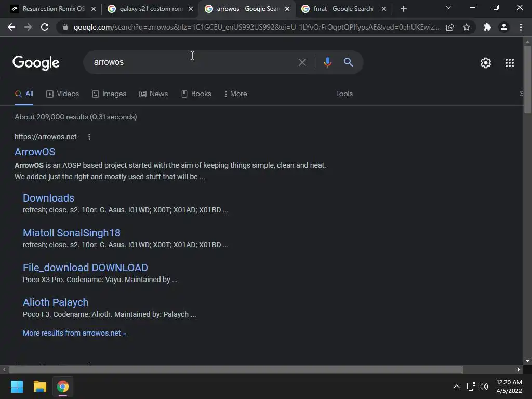Expand the More search categories
Viewport: 532px width, 399px height.
tap(235, 94)
